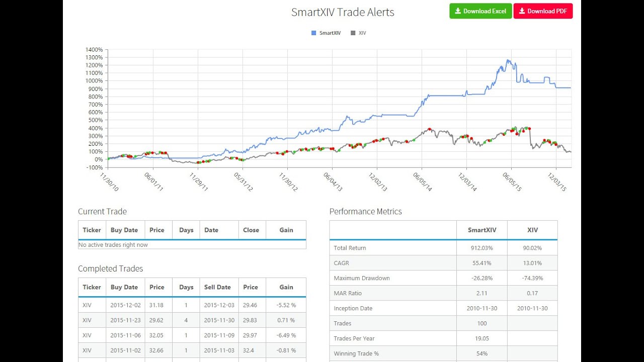Screen dimensions: 644x362
Task: Click 'No active trades right now' row
Action: pyautogui.click(x=192, y=245)
